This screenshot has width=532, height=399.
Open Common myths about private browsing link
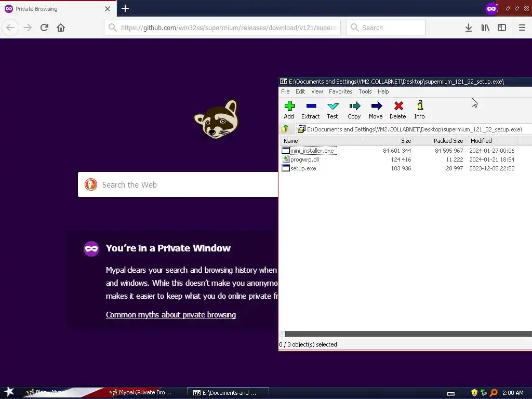pyautogui.click(x=170, y=314)
